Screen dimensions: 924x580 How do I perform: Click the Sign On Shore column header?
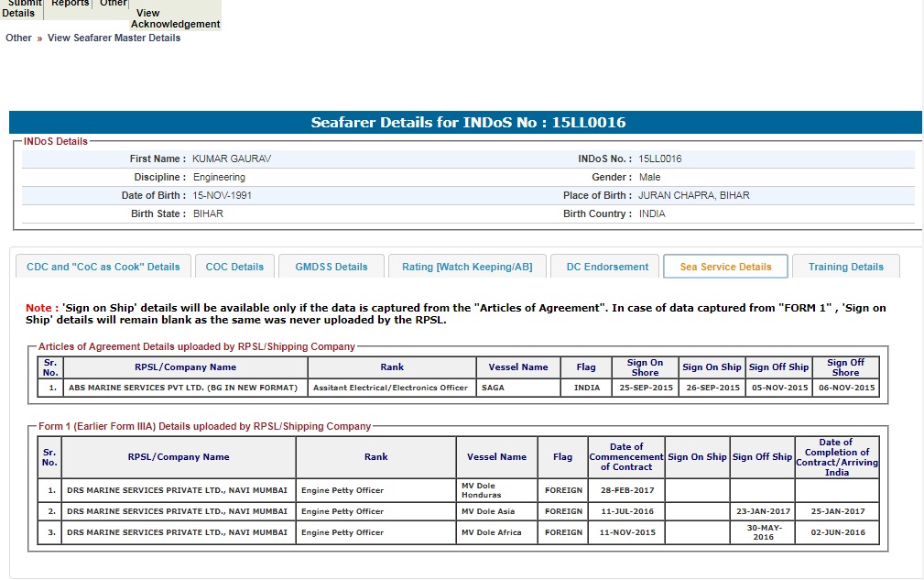(x=645, y=367)
